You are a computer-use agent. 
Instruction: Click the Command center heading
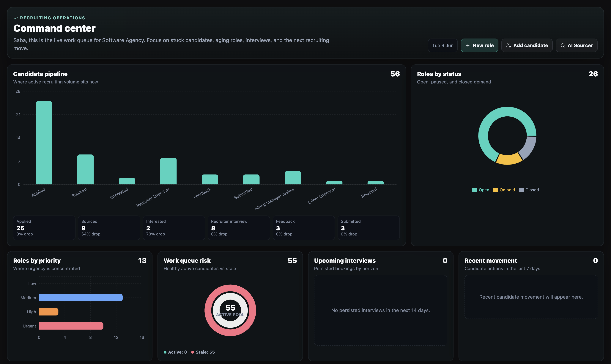54,28
